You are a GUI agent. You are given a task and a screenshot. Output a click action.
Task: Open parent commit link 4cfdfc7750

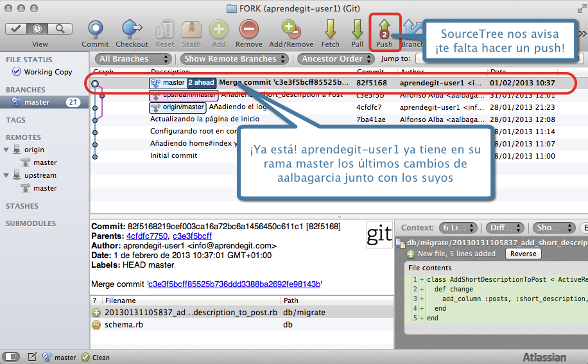click(x=148, y=236)
